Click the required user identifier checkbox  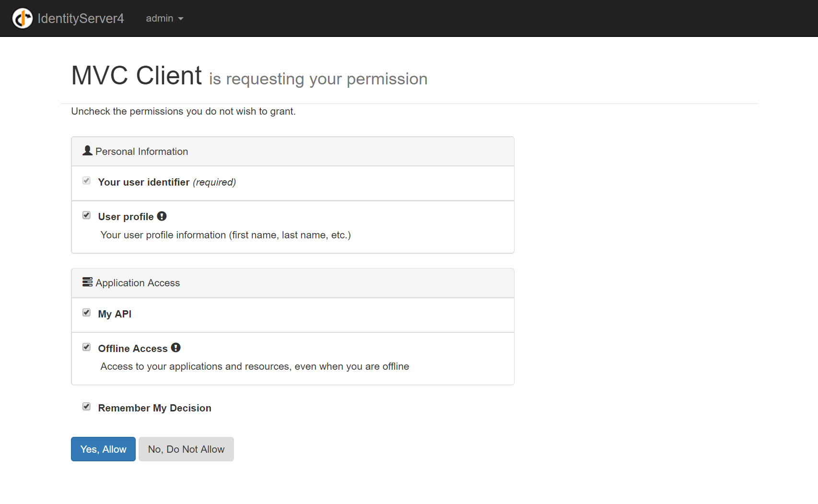click(86, 181)
